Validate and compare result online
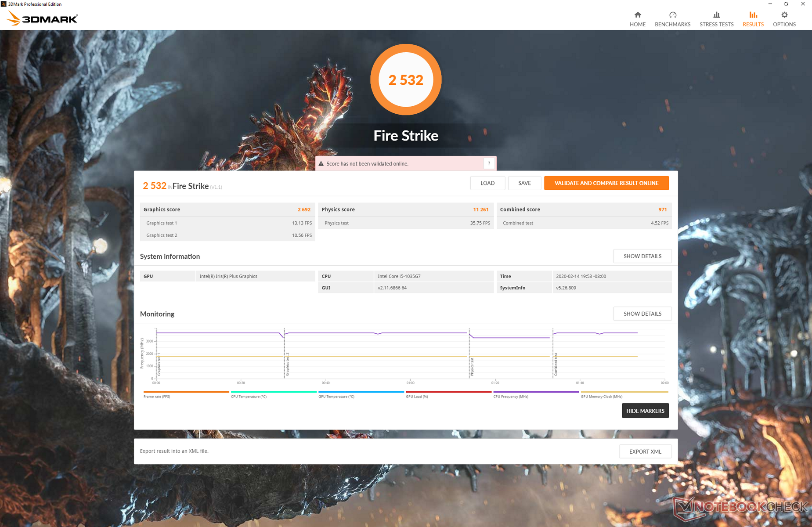 (606, 183)
